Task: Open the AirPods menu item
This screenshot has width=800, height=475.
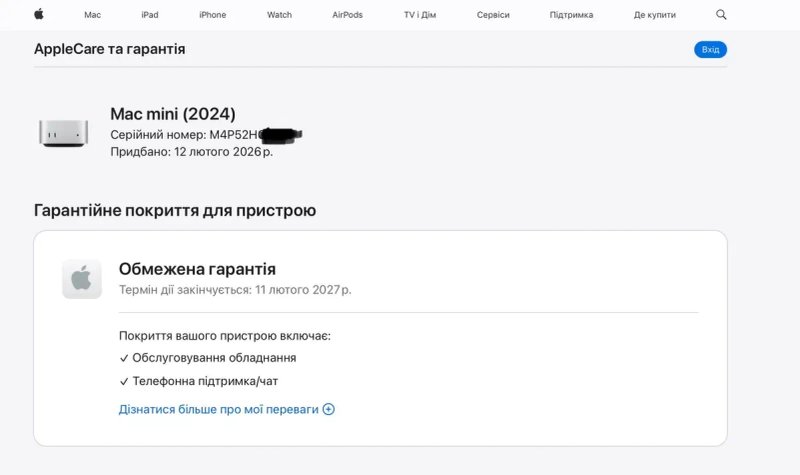Action: coord(347,15)
